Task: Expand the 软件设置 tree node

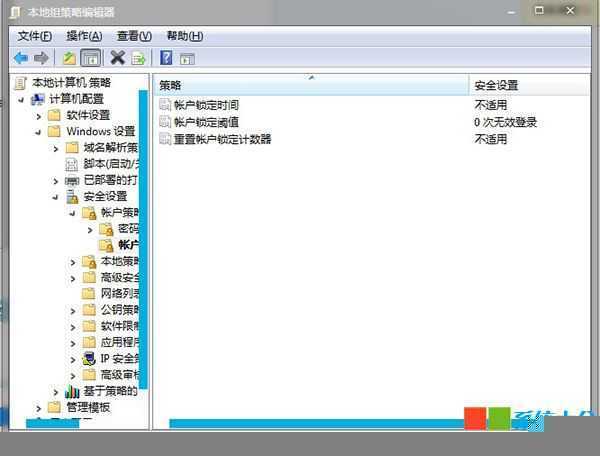Action: [38, 116]
